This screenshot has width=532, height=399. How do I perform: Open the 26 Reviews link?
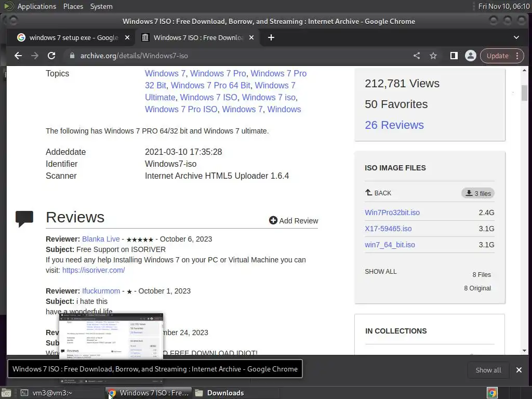pos(394,125)
